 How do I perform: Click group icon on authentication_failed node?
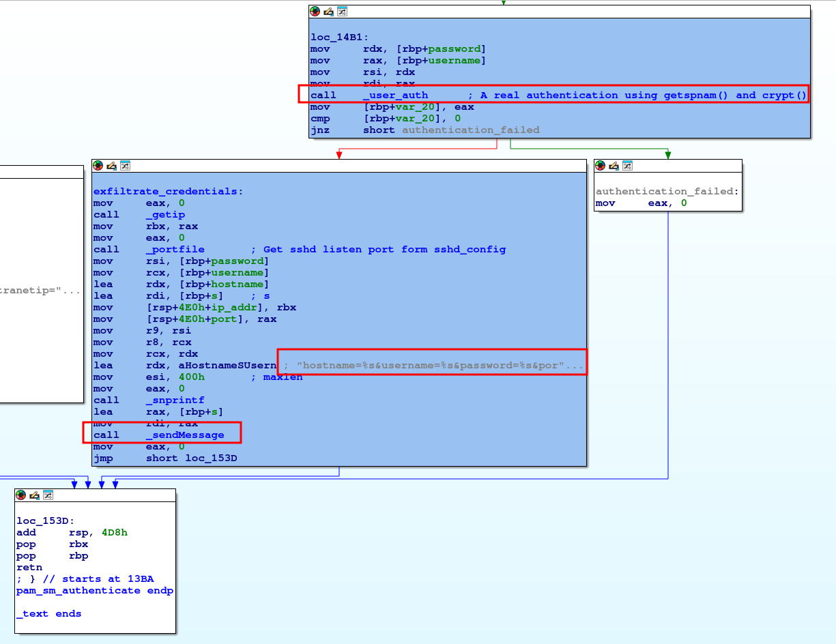pos(628,166)
